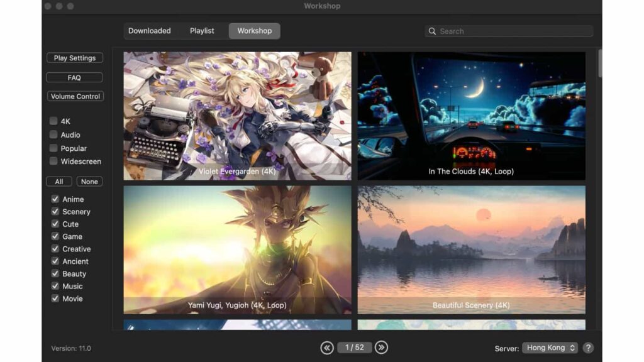Viewport: 644px width, 362px height.
Task: Open Volume Control
Action: [x=75, y=96]
